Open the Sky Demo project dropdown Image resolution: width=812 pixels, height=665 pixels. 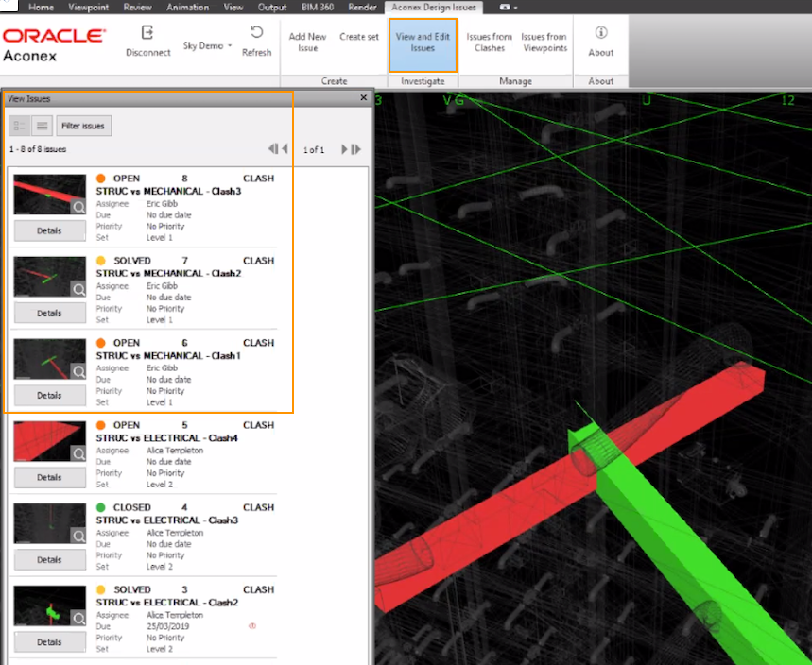(x=207, y=45)
